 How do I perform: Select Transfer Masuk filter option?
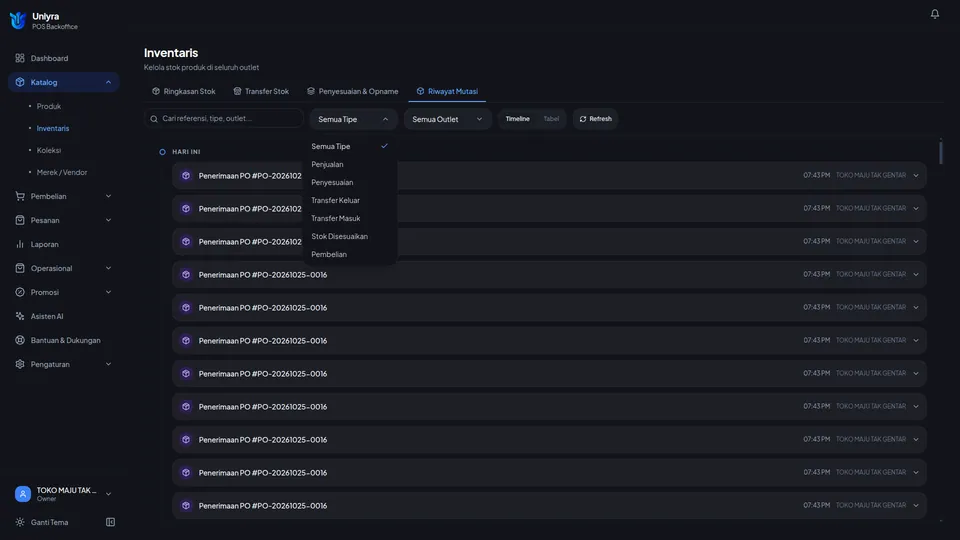coord(350,218)
